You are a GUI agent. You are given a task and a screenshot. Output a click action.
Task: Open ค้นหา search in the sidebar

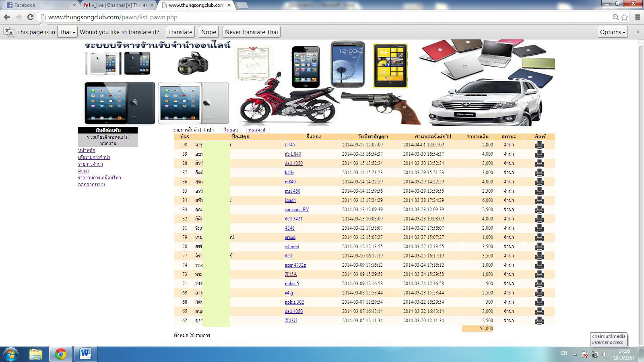[x=83, y=171]
